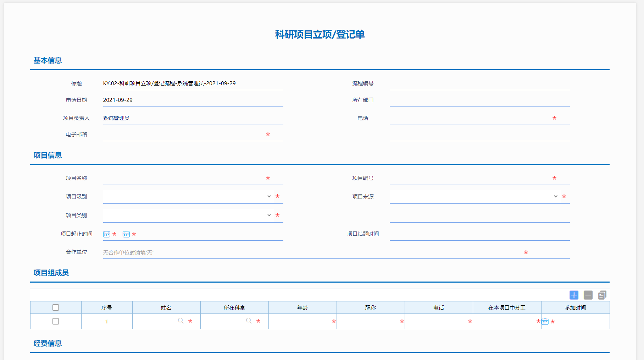Open the project start date calendar
Viewport: 644px width, 360px height.
coord(106,234)
